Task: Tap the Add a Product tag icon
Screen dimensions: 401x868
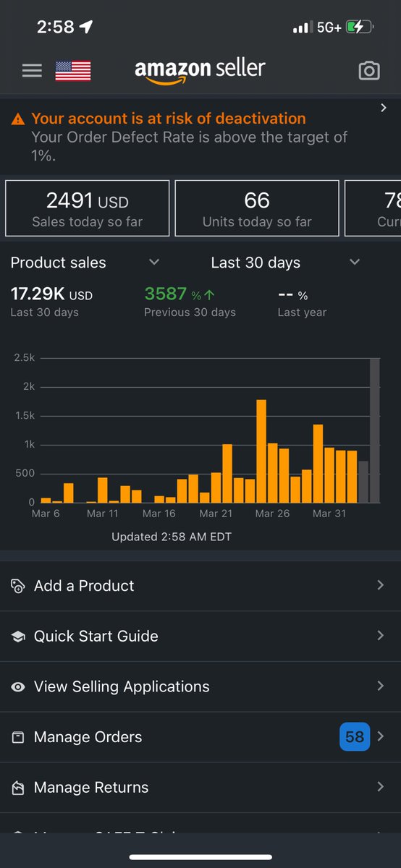Action: [x=18, y=586]
